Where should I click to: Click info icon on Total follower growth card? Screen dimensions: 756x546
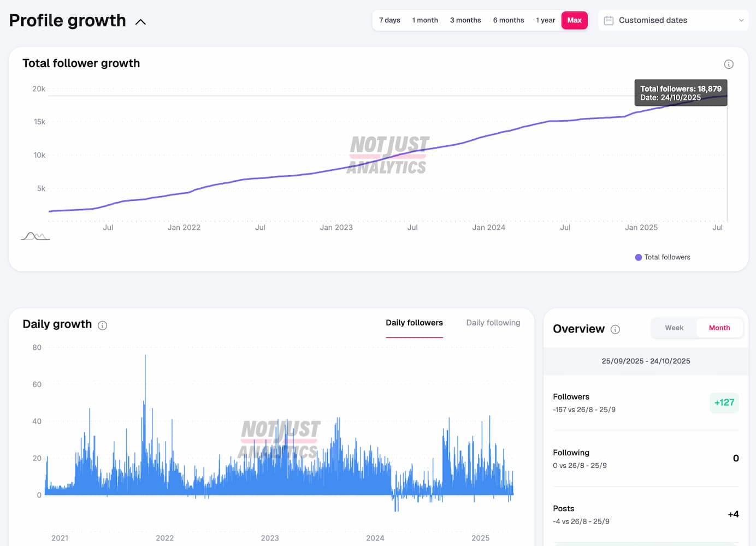coord(728,64)
